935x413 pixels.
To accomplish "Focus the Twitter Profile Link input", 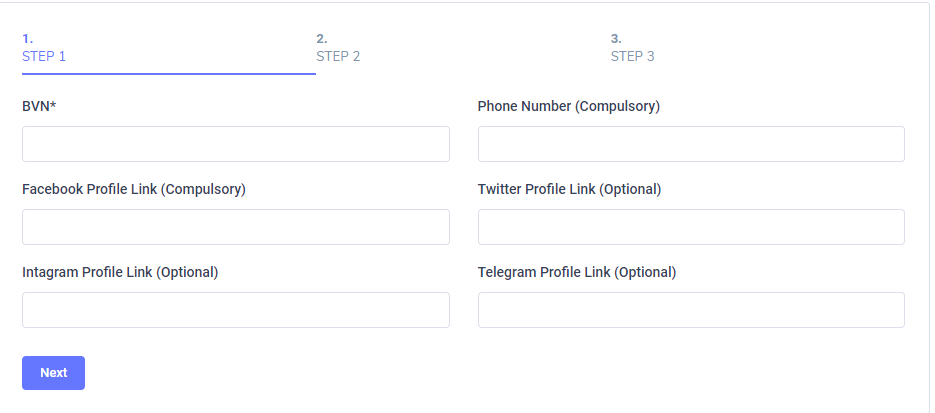I will click(x=690, y=227).
